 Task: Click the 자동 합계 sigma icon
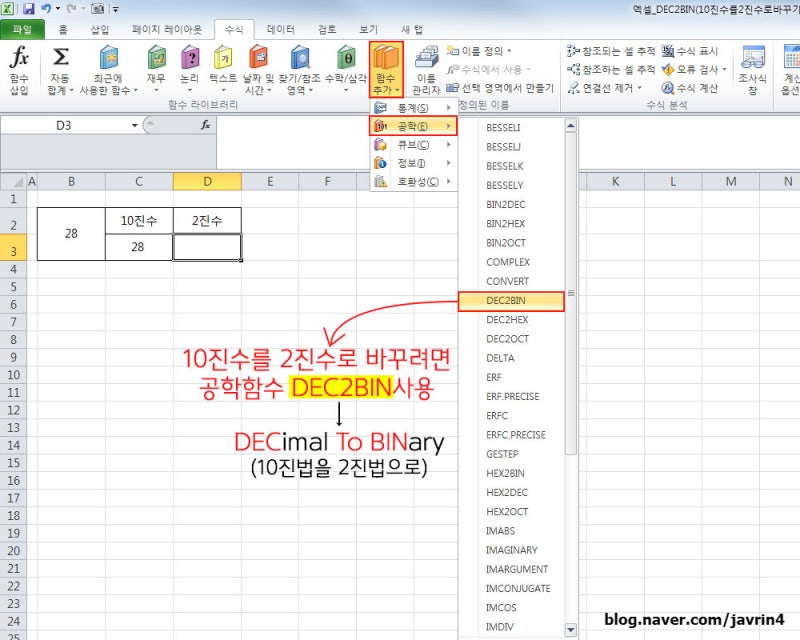coord(60,57)
